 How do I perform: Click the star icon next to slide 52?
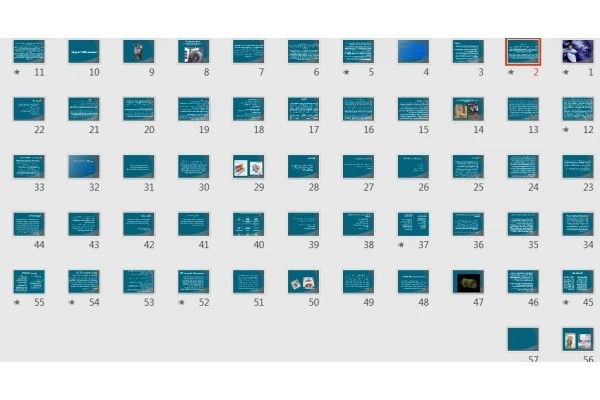181,302
